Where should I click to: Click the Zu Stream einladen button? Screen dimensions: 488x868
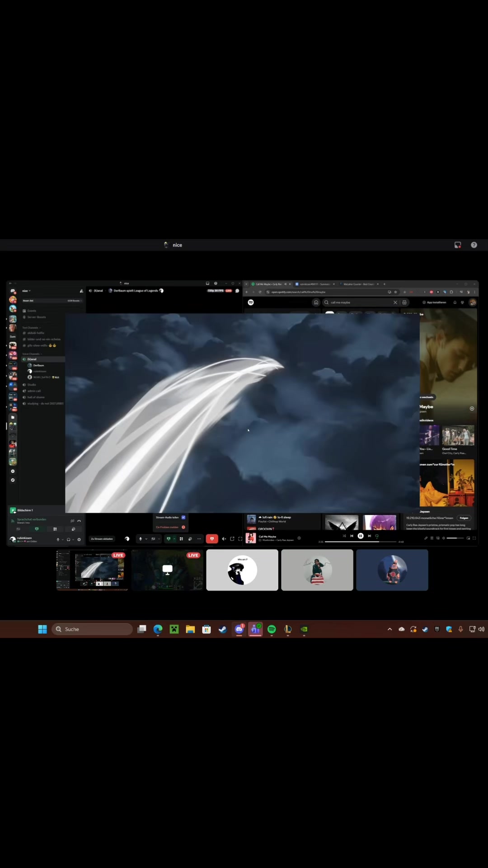click(102, 539)
